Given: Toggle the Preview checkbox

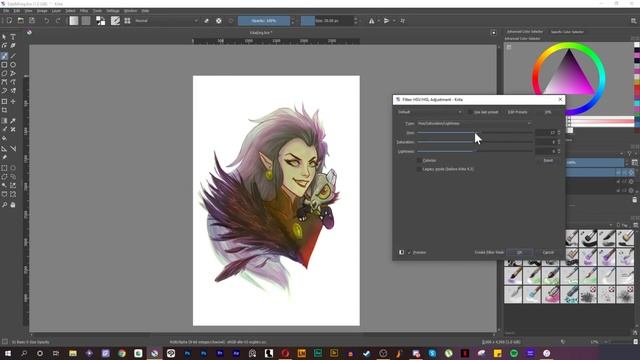Looking at the screenshot, I should (409, 253).
